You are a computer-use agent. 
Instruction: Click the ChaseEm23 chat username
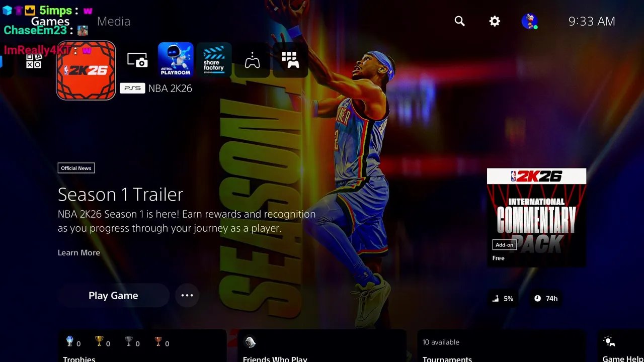click(35, 30)
